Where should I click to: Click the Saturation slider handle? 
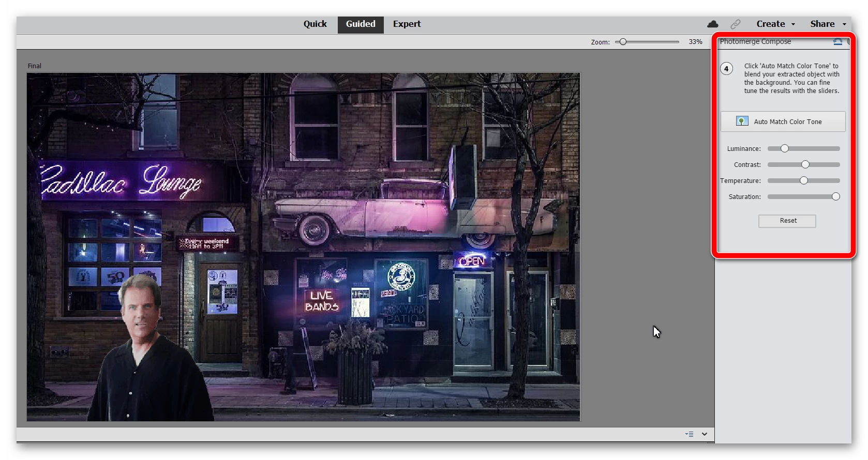click(x=836, y=196)
